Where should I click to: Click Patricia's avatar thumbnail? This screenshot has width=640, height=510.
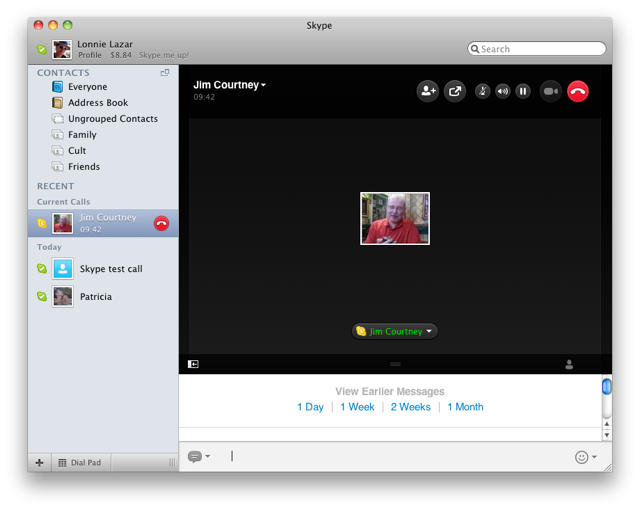point(63,296)
